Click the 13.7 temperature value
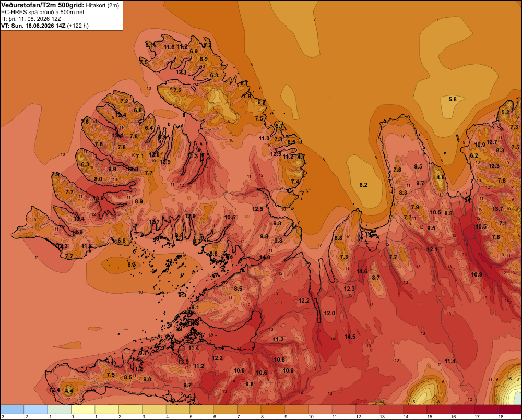 497,209
